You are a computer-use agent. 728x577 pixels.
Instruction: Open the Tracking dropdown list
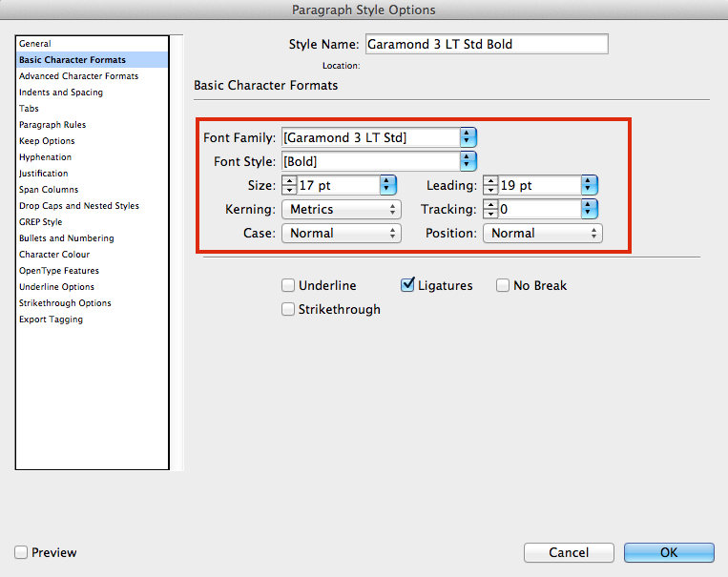589,210
